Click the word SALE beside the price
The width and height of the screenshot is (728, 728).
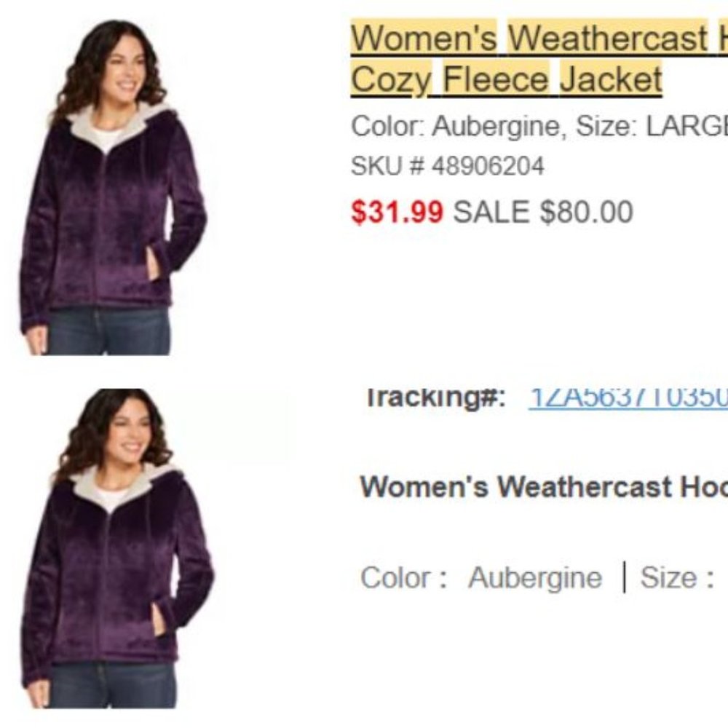(491, 212)
